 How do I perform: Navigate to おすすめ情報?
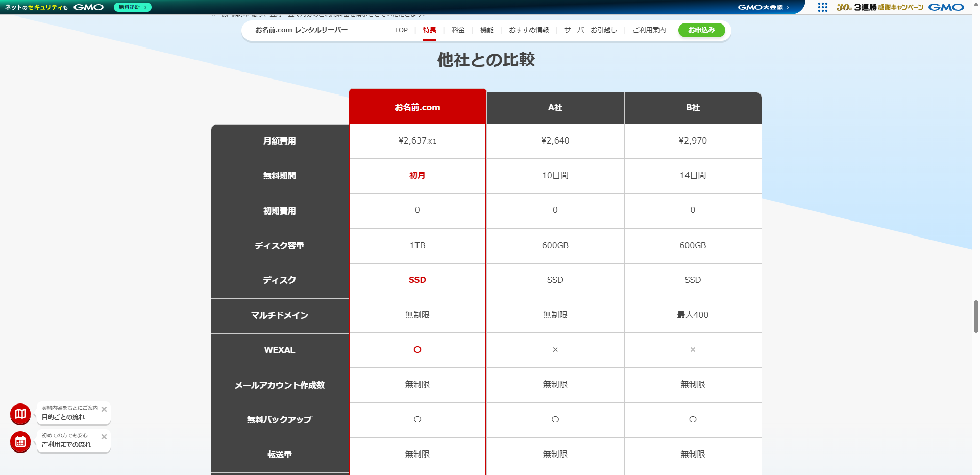[528, 30]
